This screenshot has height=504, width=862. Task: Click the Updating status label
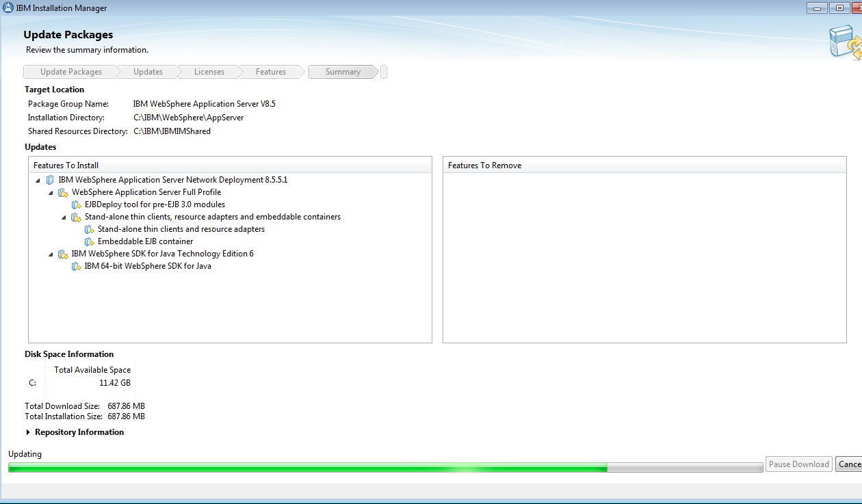pyautogui.click(x=25, y=454)
